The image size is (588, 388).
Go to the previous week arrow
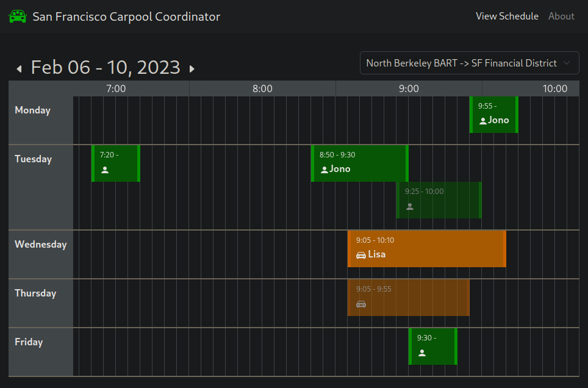19,69
